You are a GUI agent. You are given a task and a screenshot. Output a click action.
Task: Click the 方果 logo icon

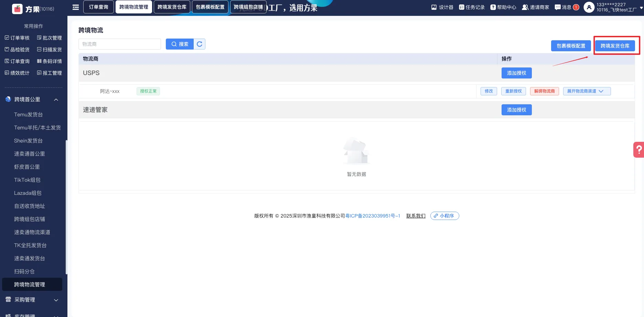coord(17,9)
